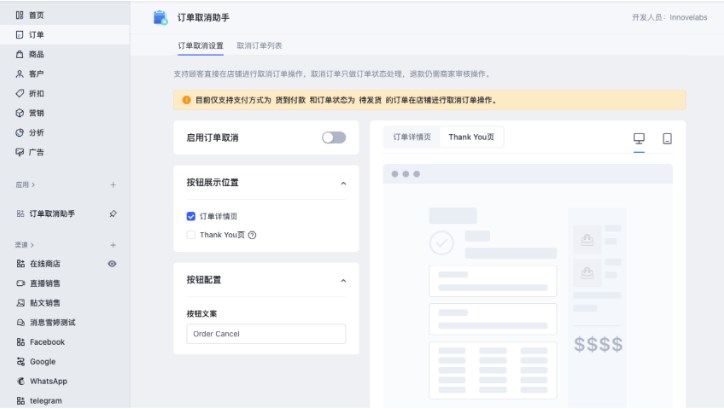Open Google channel icon
This screenshot has width=724, height=409.
[21, 361]
